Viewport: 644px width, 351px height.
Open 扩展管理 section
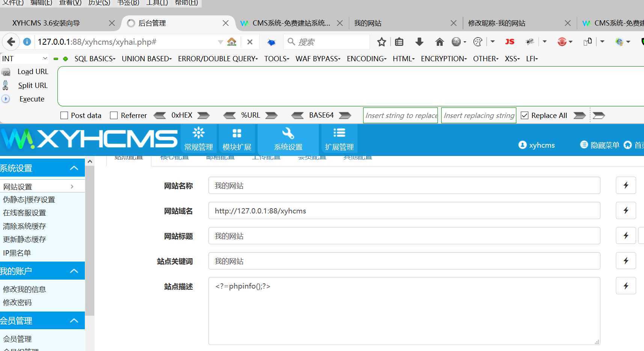(339, 139)
